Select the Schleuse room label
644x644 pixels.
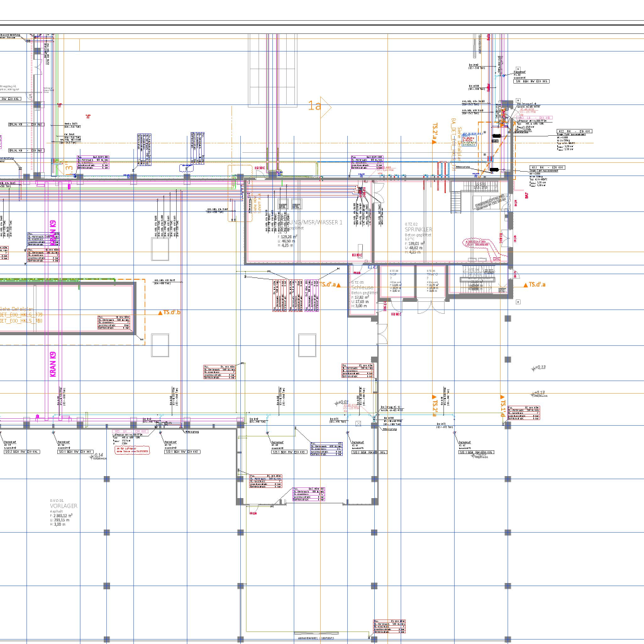click(362, 287)
